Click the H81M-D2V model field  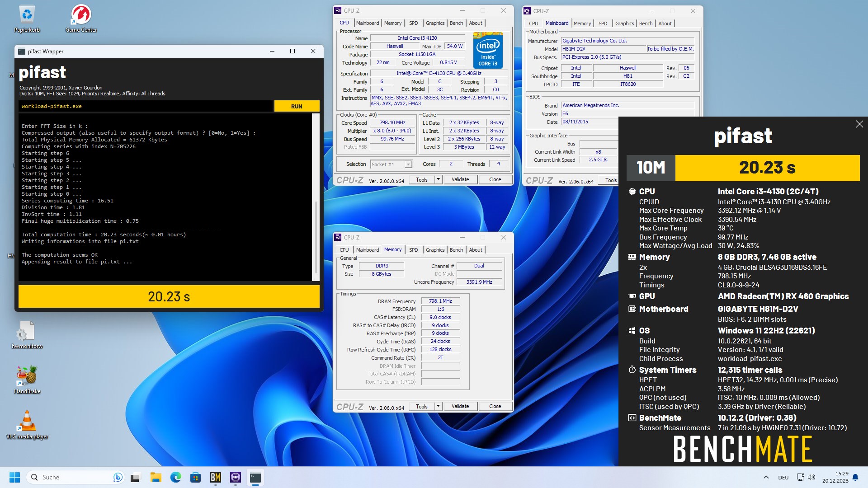point(603,49)
